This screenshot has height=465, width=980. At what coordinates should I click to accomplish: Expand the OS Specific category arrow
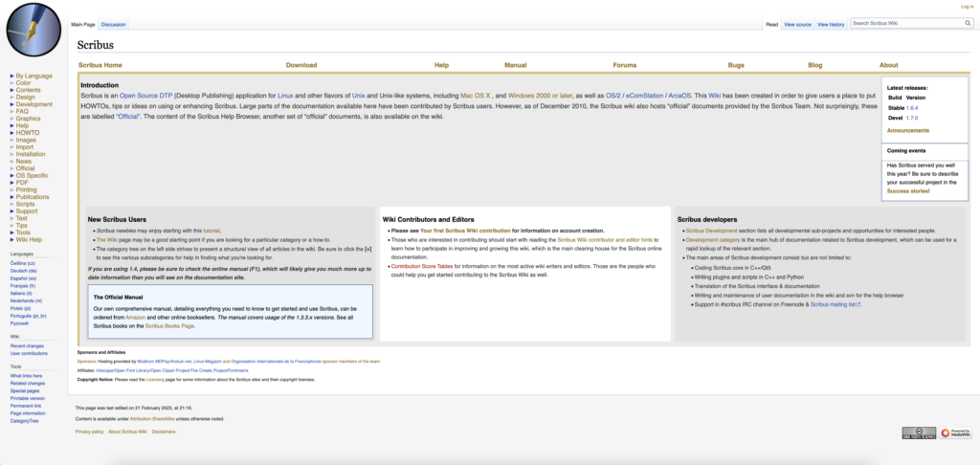(11, 176)
